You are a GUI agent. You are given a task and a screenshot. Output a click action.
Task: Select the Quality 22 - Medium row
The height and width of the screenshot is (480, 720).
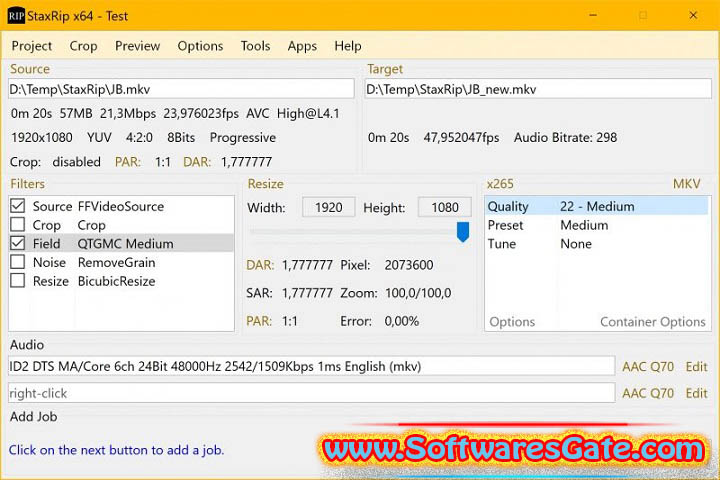tap(597, 206)
